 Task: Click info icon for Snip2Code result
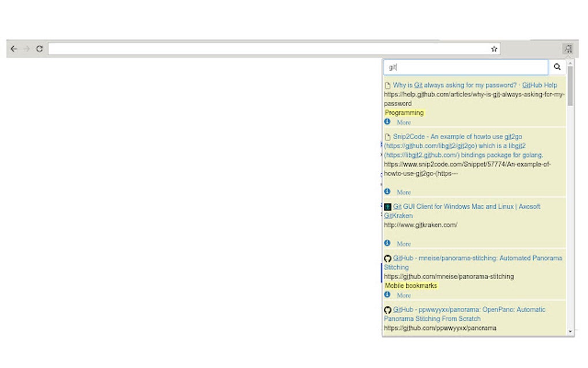(x=387, y=191)
